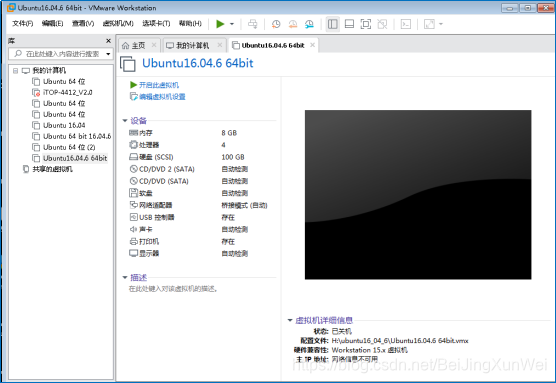The image size is (556, 383).
Task: Open the 虚拟机(M) menu
Action: click(x=118, y=23)
